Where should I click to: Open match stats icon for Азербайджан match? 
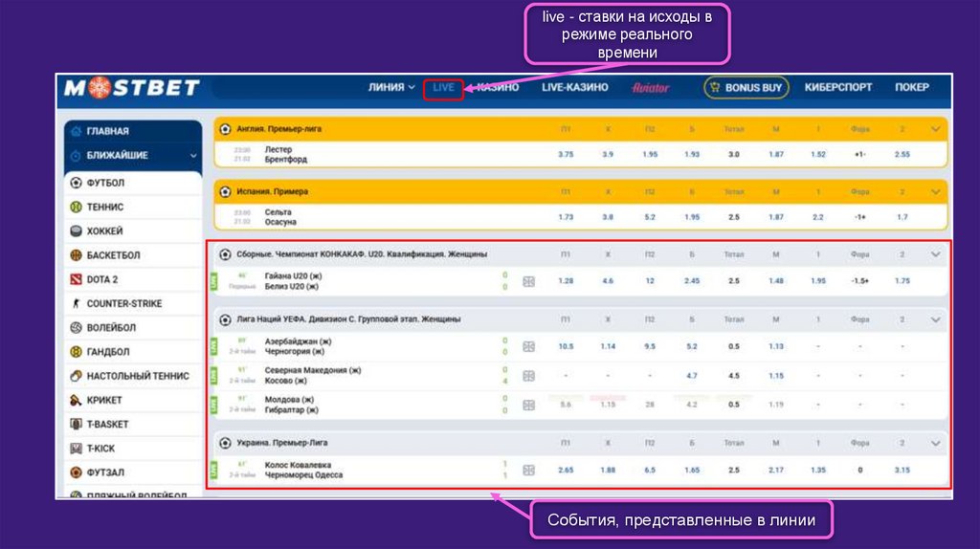[x=528, y=346]
